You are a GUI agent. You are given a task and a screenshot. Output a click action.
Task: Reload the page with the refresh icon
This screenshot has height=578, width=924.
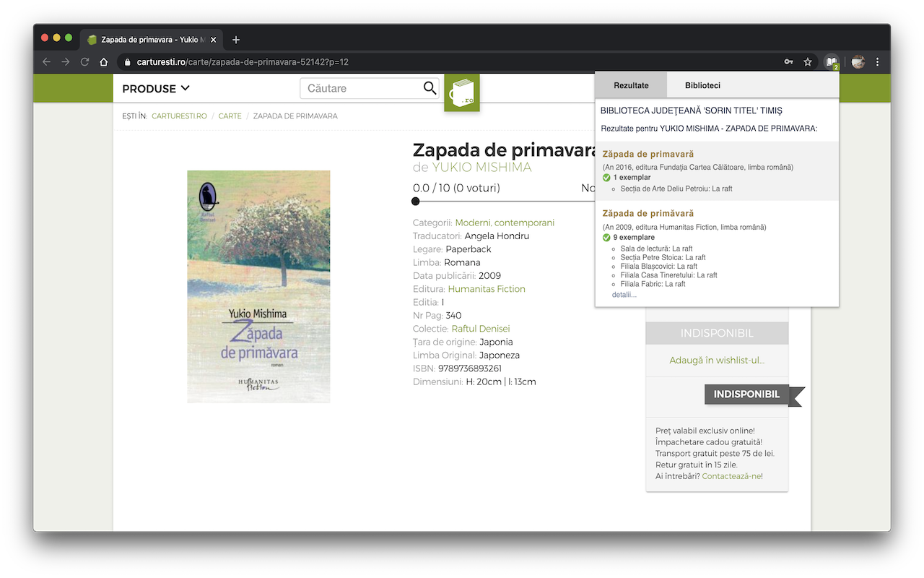click(x=84, y=62)
